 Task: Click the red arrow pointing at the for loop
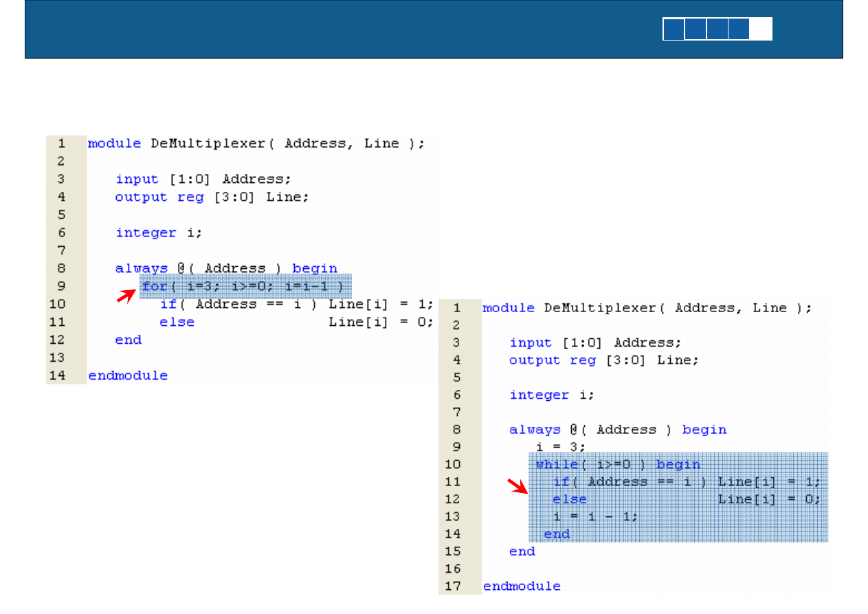click(x=126, y=296)
